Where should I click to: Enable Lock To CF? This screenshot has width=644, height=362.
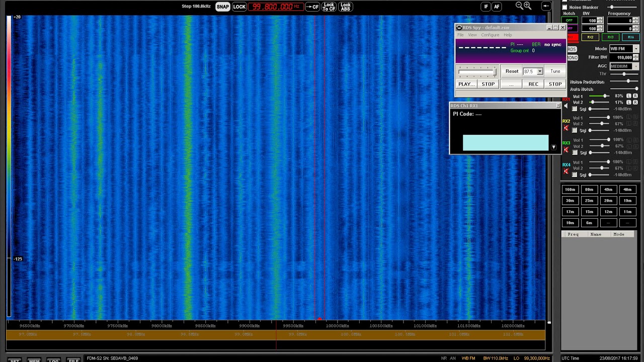tap(329, 7)
